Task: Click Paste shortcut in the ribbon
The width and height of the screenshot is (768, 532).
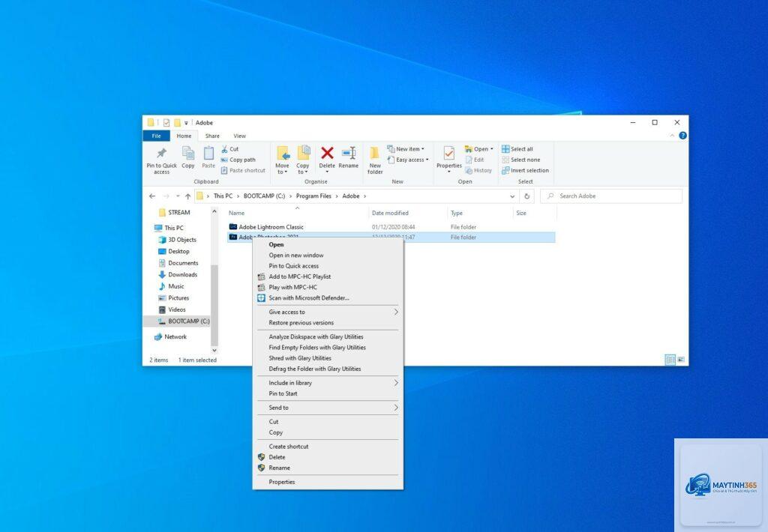Action: (243, 170)
